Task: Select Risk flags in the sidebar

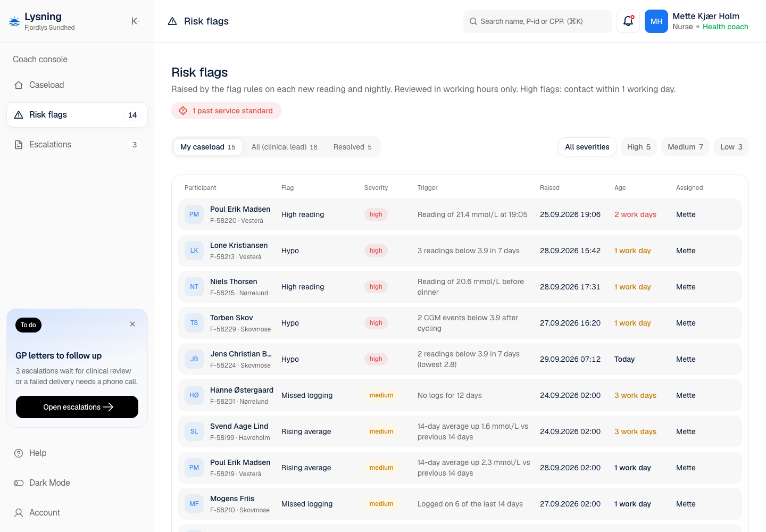Action: click(x=77, y=115)
